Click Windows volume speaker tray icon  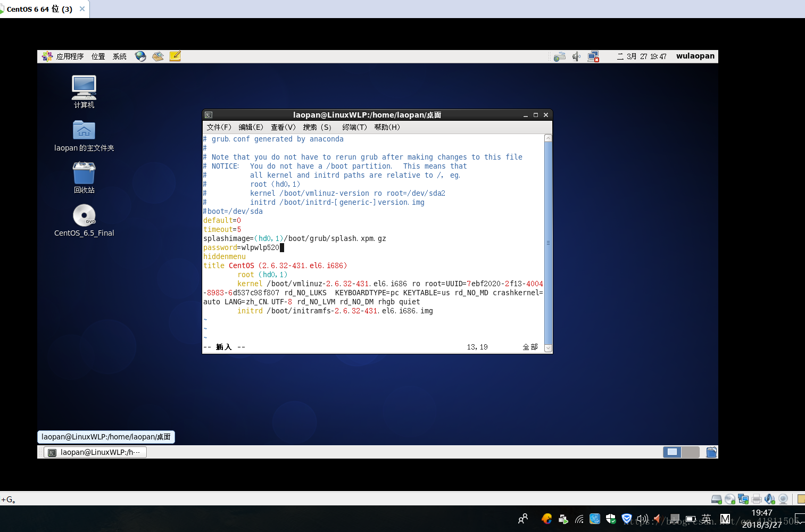point(642,519)
